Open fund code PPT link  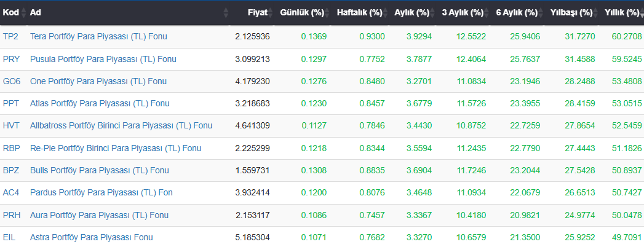pos(10,103)
